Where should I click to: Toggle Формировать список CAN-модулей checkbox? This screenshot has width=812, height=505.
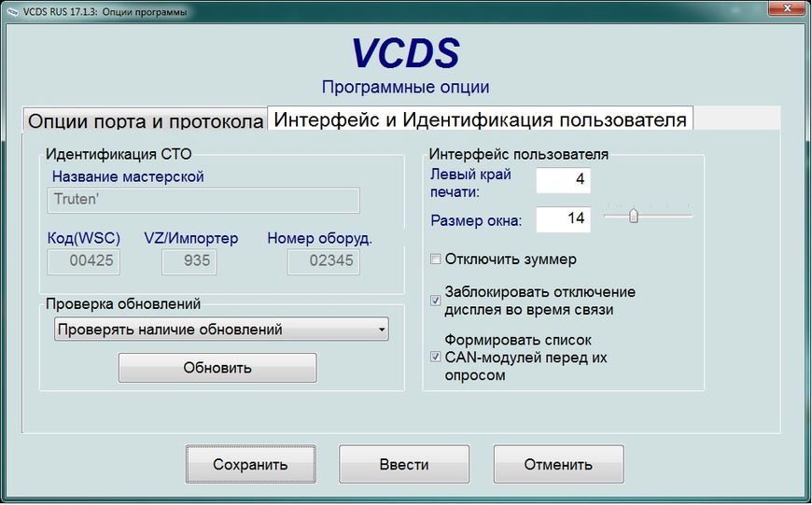point(436,357)
